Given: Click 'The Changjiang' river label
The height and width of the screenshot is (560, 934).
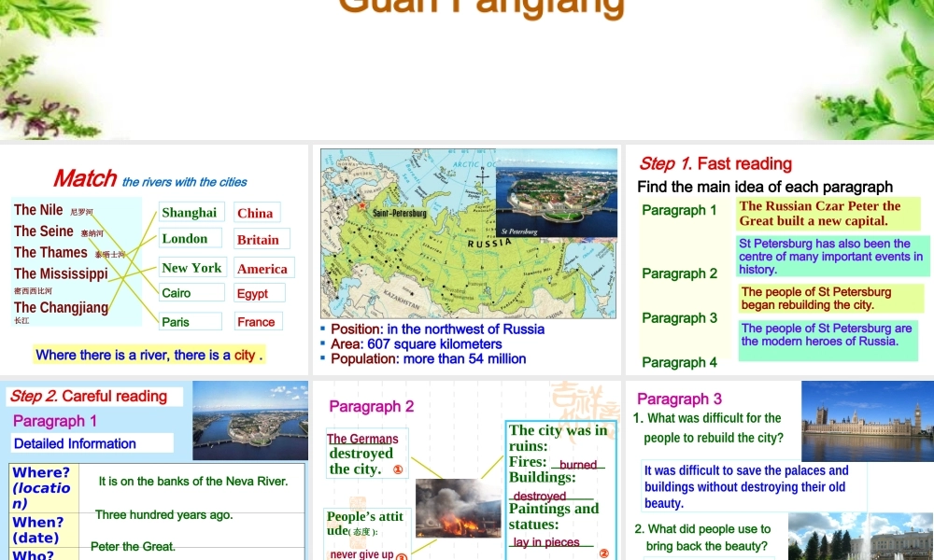Looking at the screenshot, I should click(61, 308).
